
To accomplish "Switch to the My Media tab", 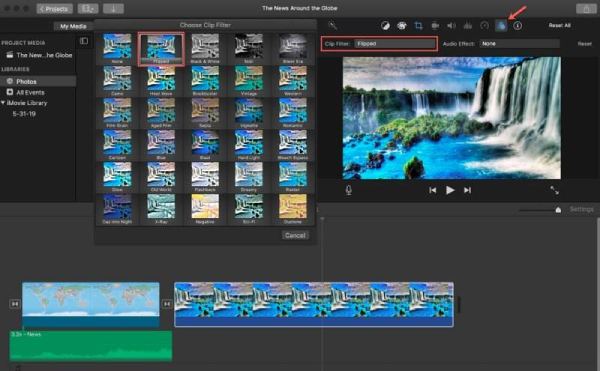I will (x=73, y=26).
